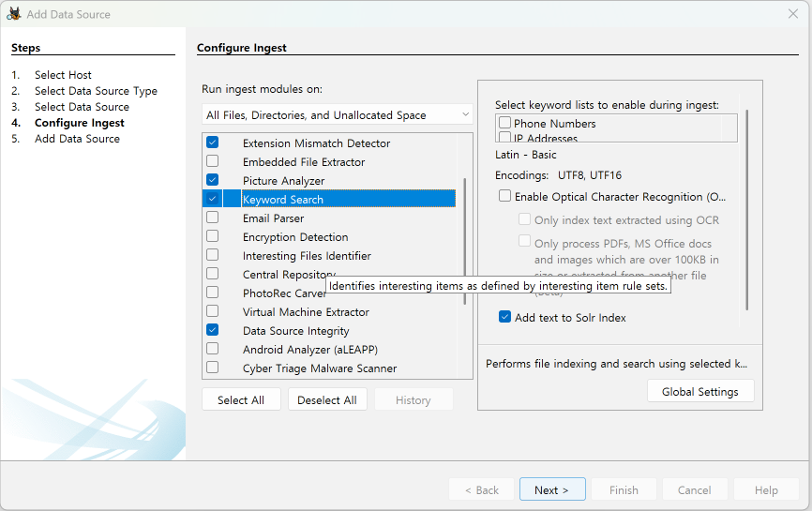Click Select Data Source Type step
Viewport: 812px width, 511px height.
click(x=96, y=91)
